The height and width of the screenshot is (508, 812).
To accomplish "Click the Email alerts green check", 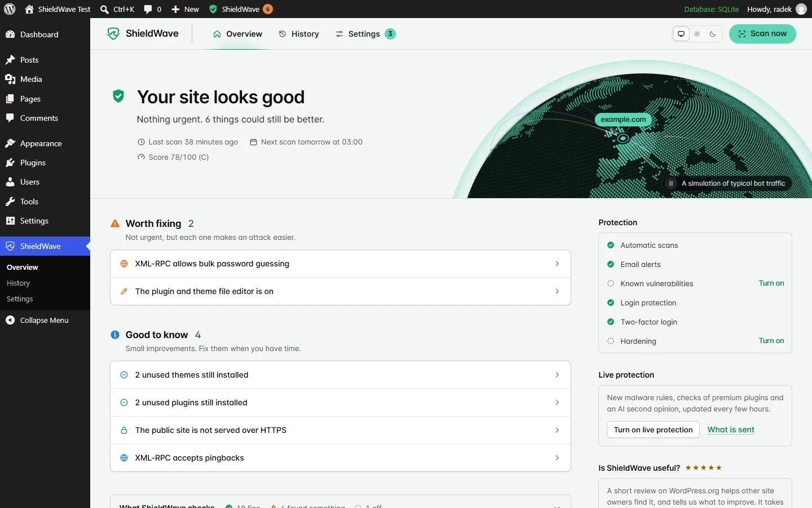I will coord(611,264).
